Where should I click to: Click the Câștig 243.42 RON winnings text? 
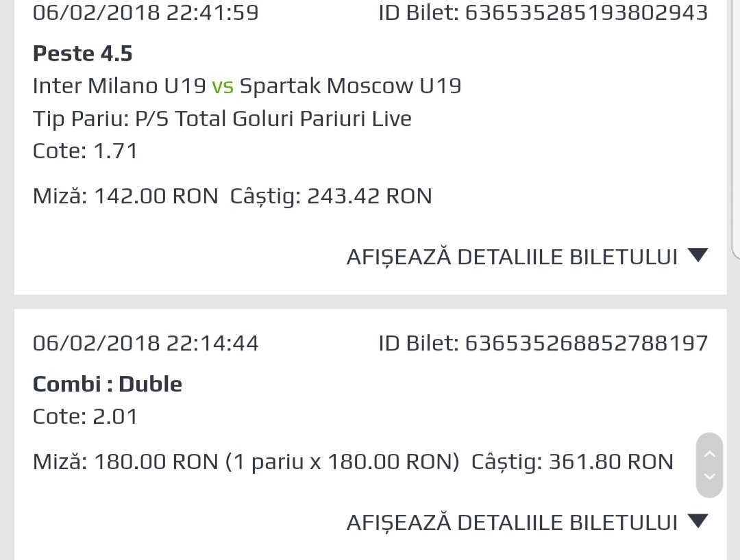coord(331,196)
